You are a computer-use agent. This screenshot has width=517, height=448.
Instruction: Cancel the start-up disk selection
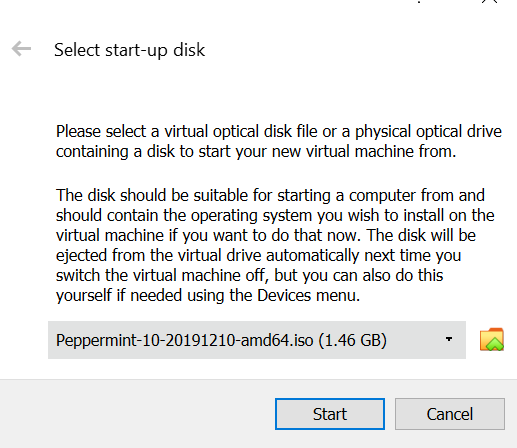click(450, 414)
